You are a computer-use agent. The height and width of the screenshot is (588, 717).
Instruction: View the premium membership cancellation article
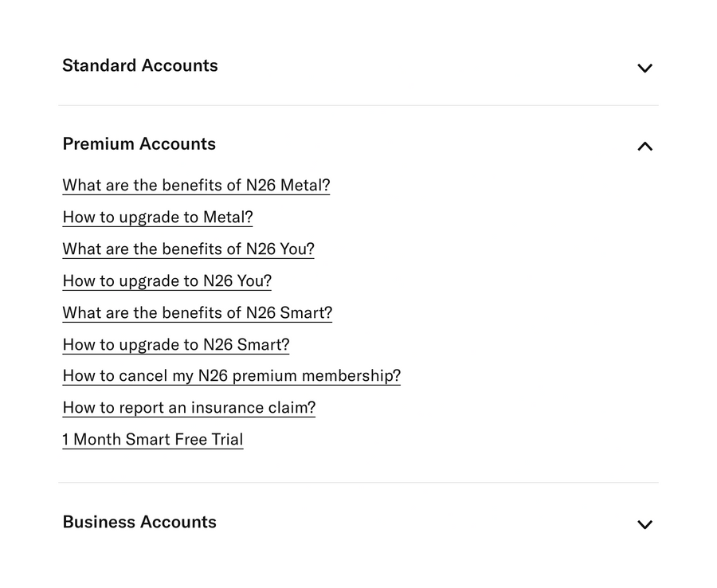click(x=232, y=376)
